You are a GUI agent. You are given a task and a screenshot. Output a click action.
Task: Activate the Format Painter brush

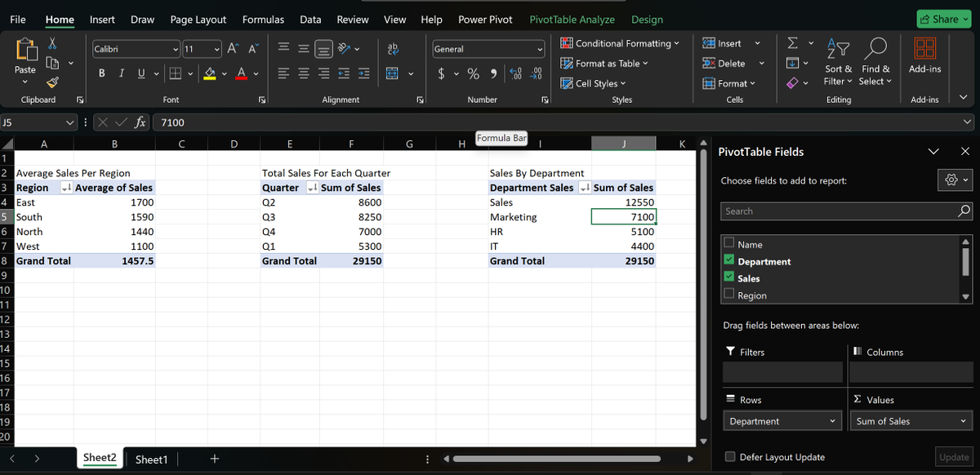[52, 82]
